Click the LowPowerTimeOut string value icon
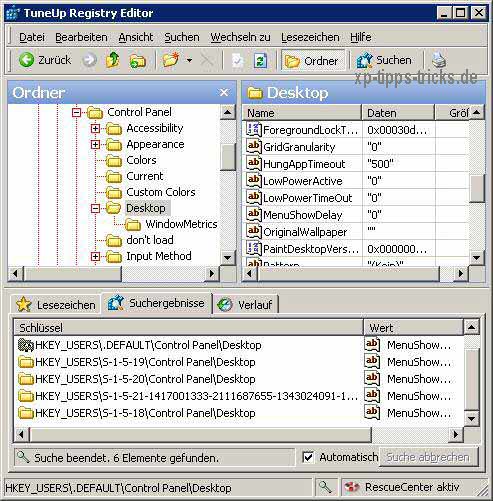 point(253,198)
